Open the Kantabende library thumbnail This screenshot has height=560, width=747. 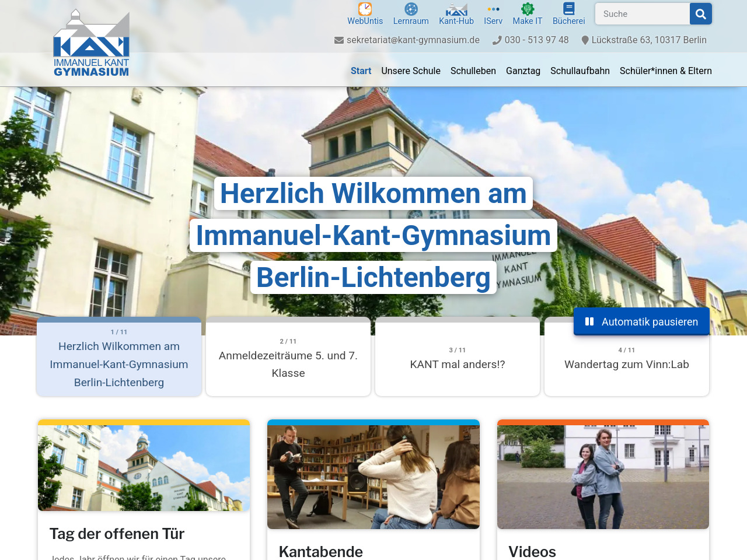[373, 477]
